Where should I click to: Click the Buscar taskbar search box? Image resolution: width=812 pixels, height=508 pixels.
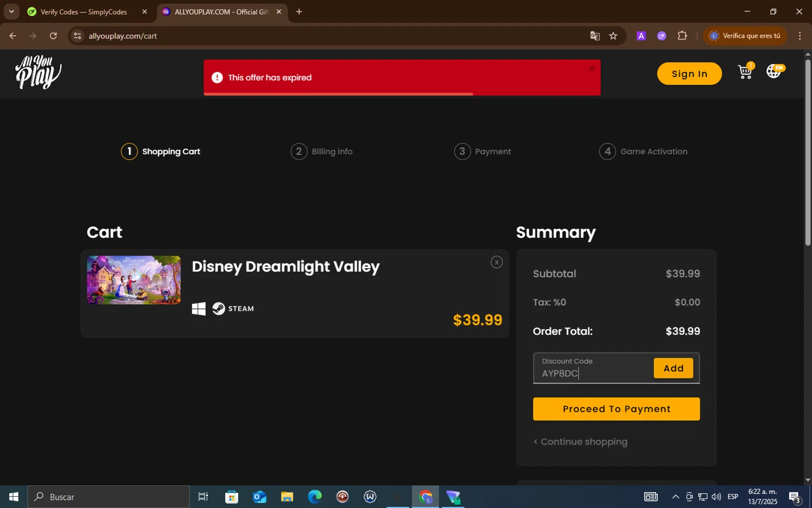pyautogui.click(x=109, y=497)
